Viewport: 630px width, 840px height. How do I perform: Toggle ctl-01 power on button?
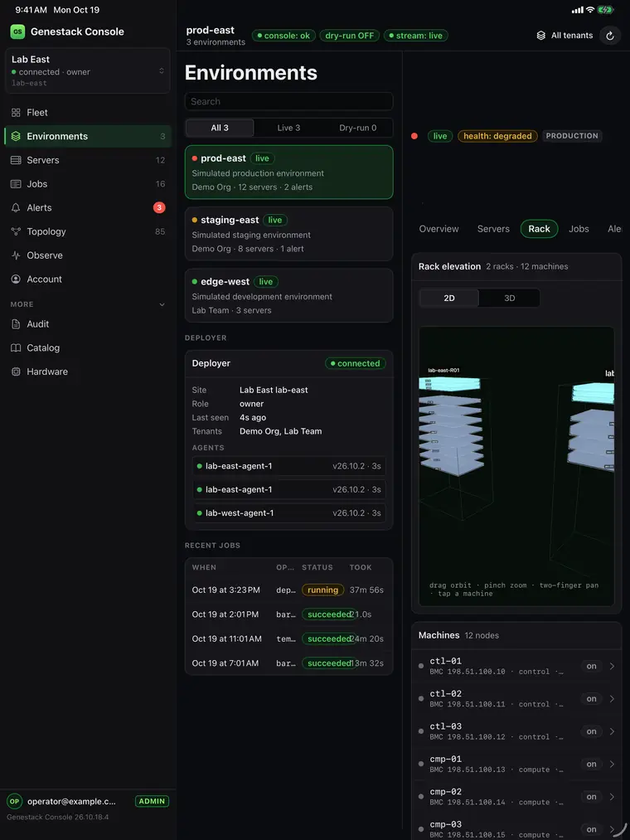pos(591,667)
